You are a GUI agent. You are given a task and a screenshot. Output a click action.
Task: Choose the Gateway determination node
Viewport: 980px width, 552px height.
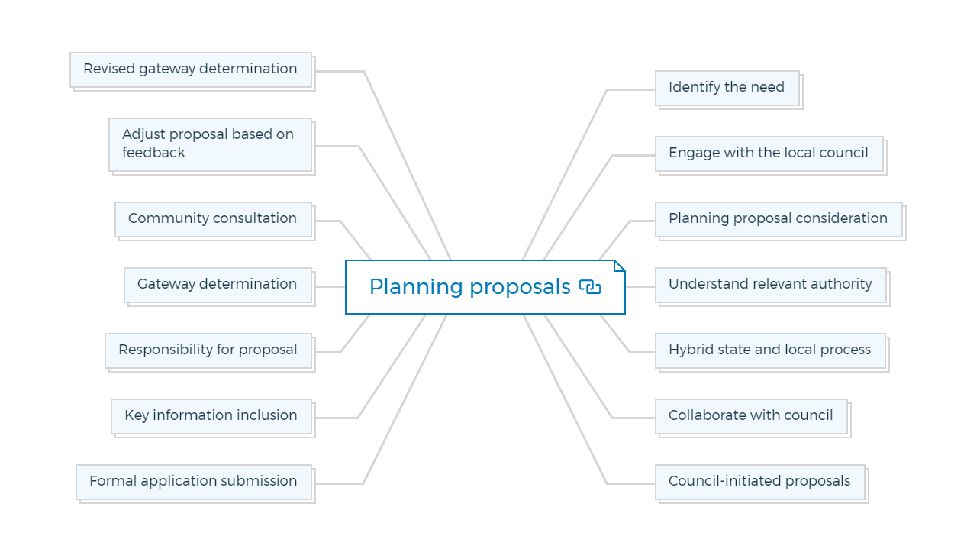click(x=218, y=285)
